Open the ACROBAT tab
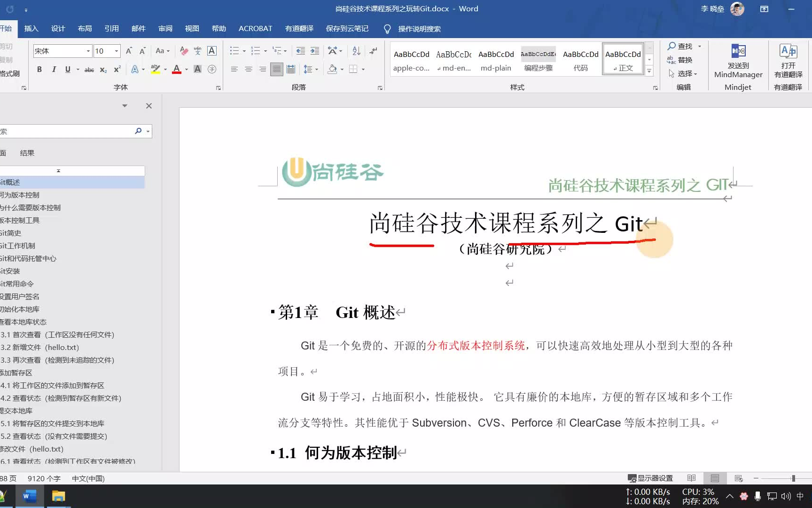 tap(255, 29)
